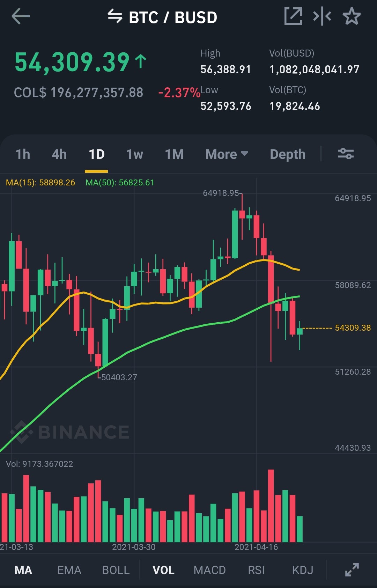Viewport: 377px width, 588px height.
Task: Select the 1w timeframe tab
Action: click(134, 154)
